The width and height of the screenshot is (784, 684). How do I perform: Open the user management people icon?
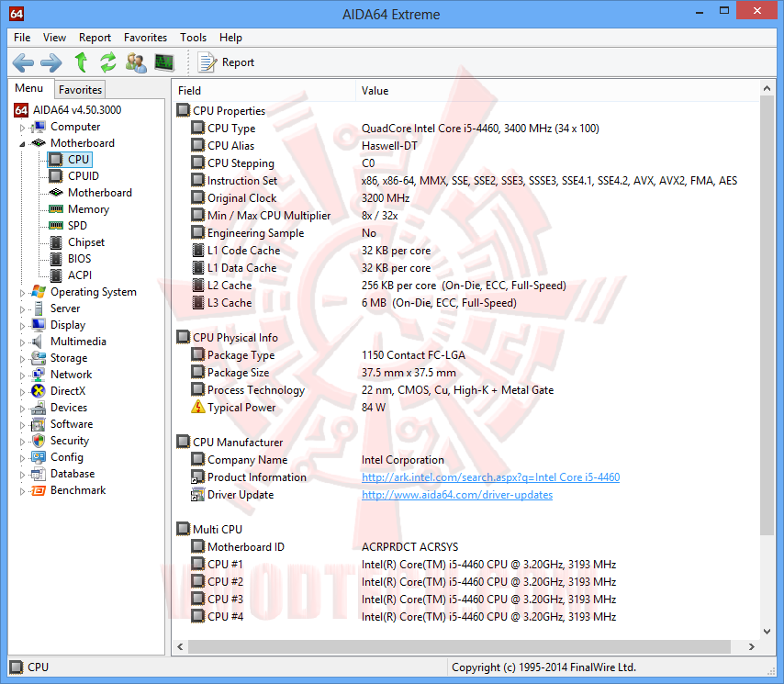tap(136, 62)
